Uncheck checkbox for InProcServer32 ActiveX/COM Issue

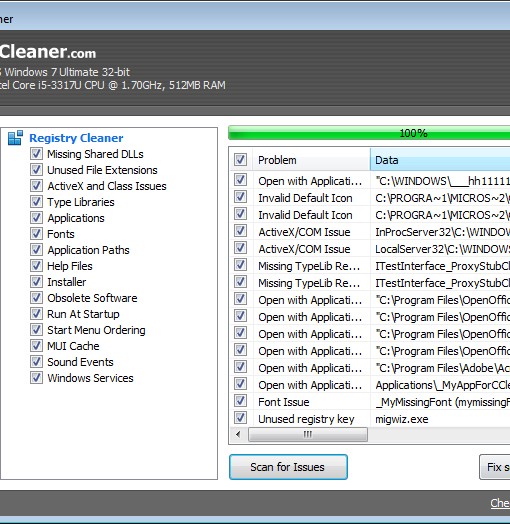pyautogui.click(x=240, y=231)
